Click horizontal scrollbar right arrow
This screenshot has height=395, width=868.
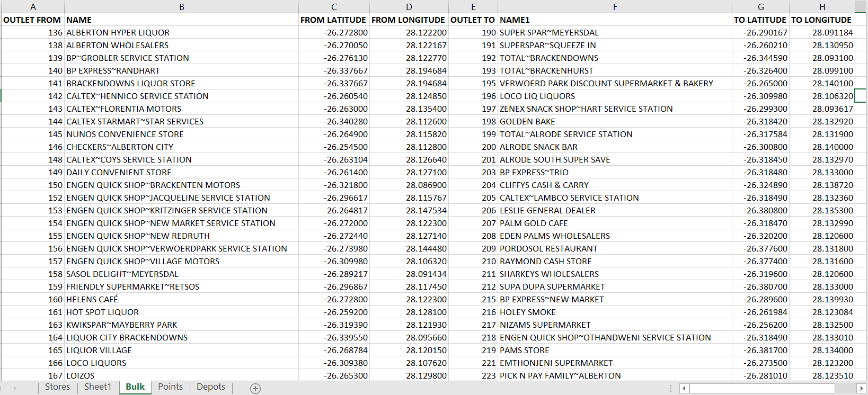(x=862, y=389)
